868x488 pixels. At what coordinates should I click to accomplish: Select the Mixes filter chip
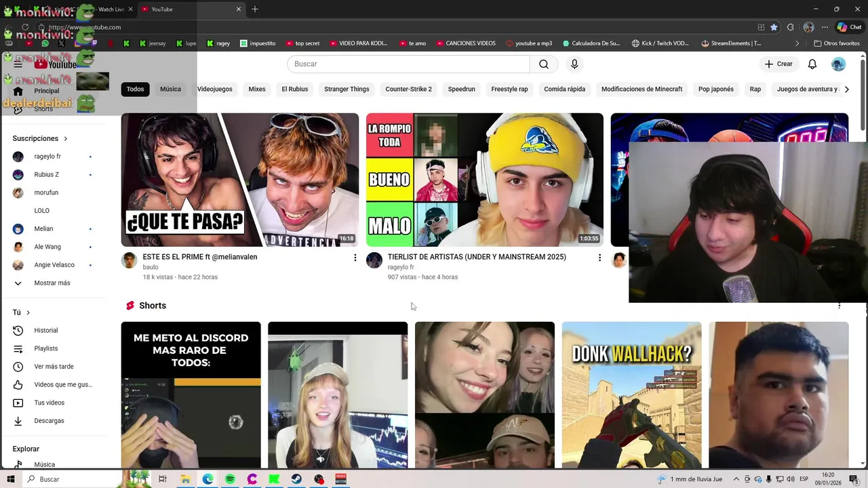click(x=257, y=89)
